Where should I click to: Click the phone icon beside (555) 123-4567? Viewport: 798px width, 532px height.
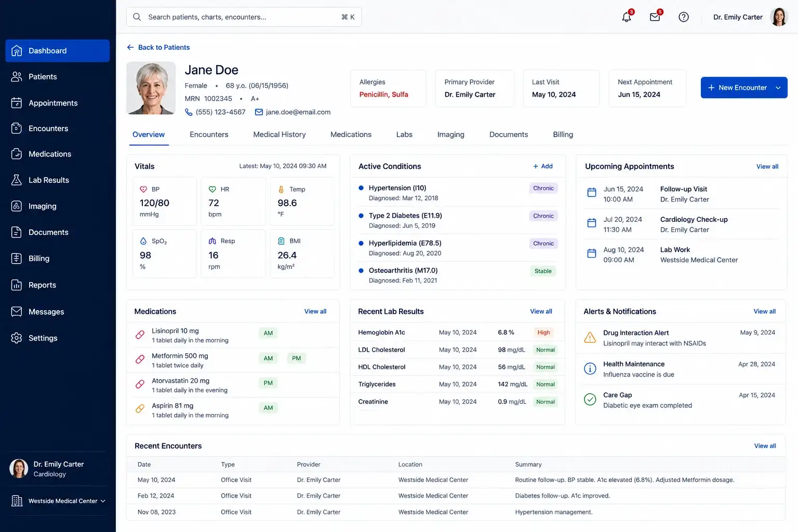click(189, 112)
